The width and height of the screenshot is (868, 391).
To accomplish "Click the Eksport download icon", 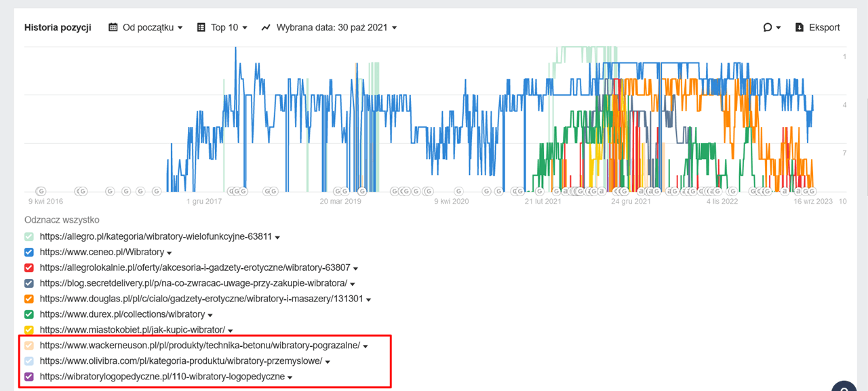I will pos(800,28).
